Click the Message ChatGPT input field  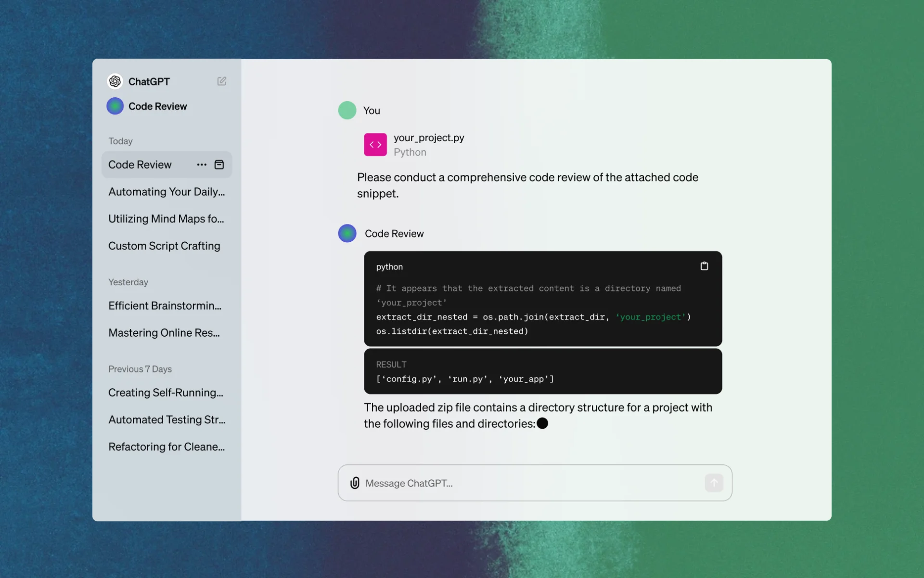(x=529, y=483)
